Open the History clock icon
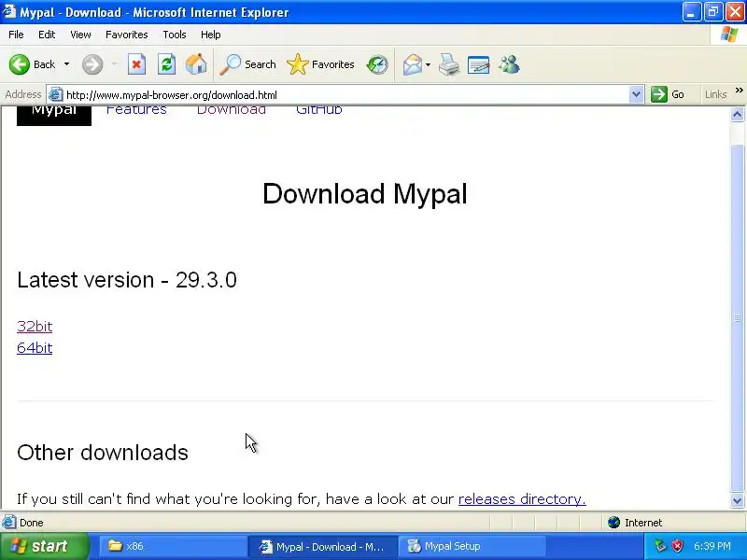This screenshot has height=560, width=747. pyautogui.click(x=377, y=64)
